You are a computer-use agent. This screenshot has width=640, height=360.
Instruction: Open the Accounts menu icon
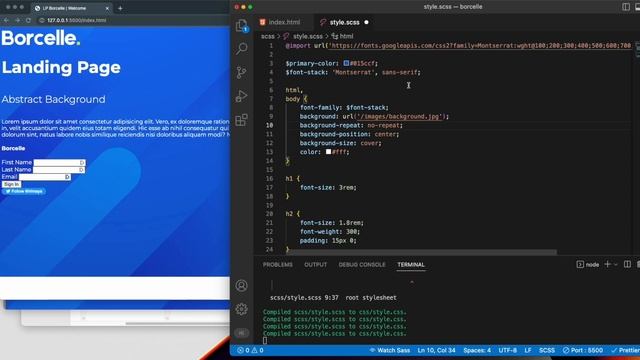[242, 285]
